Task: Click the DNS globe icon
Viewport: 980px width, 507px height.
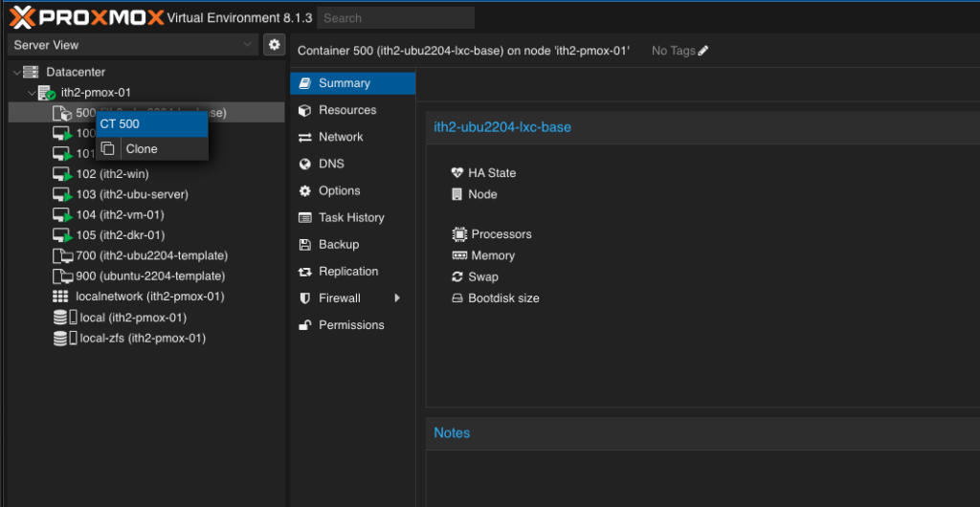Action: coord(305,165)
